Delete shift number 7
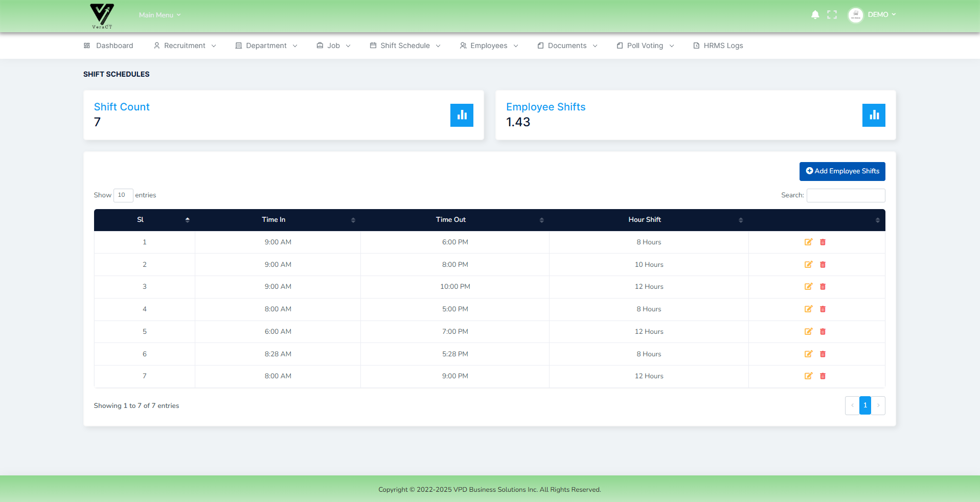 tap(823, 376)
